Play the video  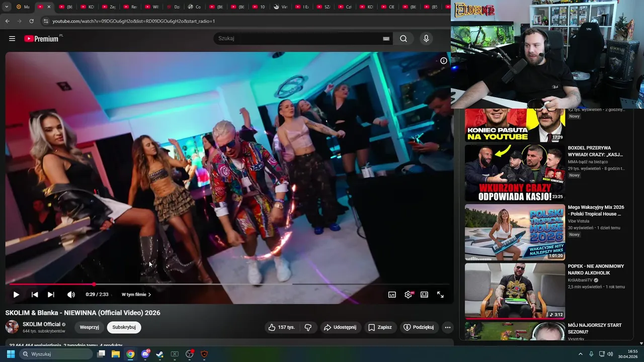tap(16, 295)
